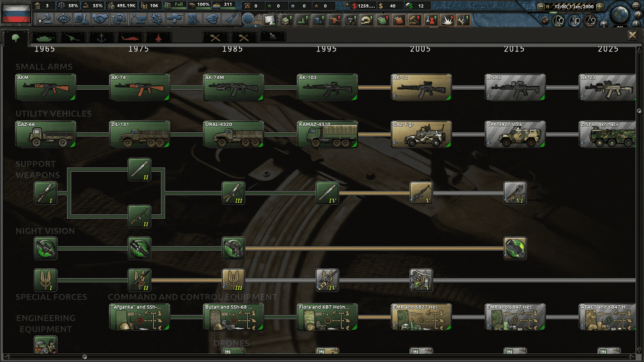Viewport: 644px width, 362px height.
Task: Open the Research flask menu
Action: [x=81, y=19]
